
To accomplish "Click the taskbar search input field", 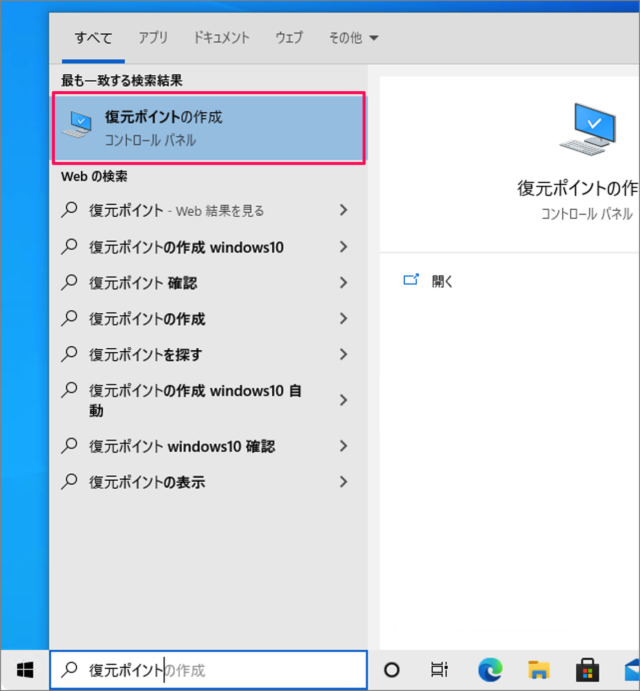I will point(208,670).
